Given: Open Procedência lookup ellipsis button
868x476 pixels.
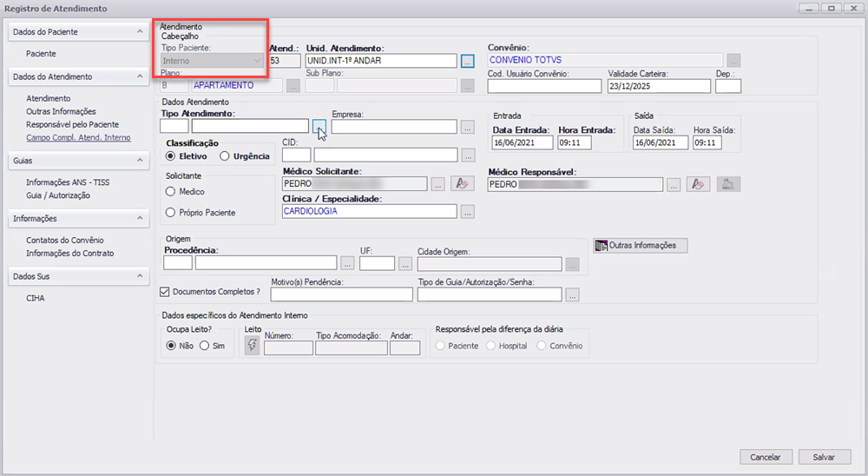Looking at the screenshot, I should pos(348,264).
